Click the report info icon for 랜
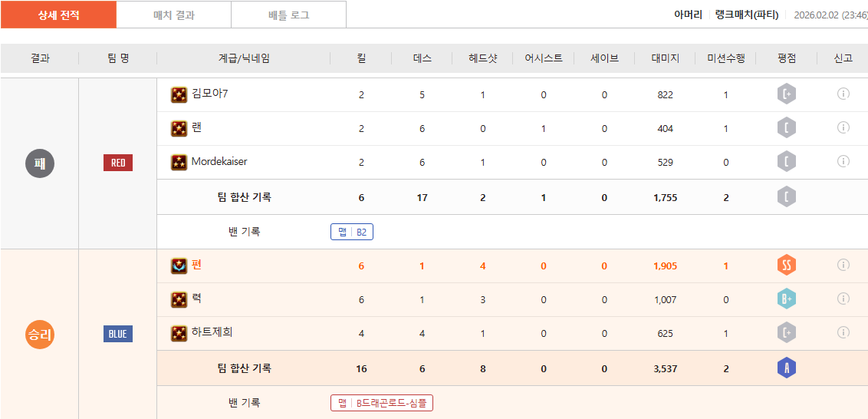This screenshot has height=419, width=868. (x=843, y=127)
